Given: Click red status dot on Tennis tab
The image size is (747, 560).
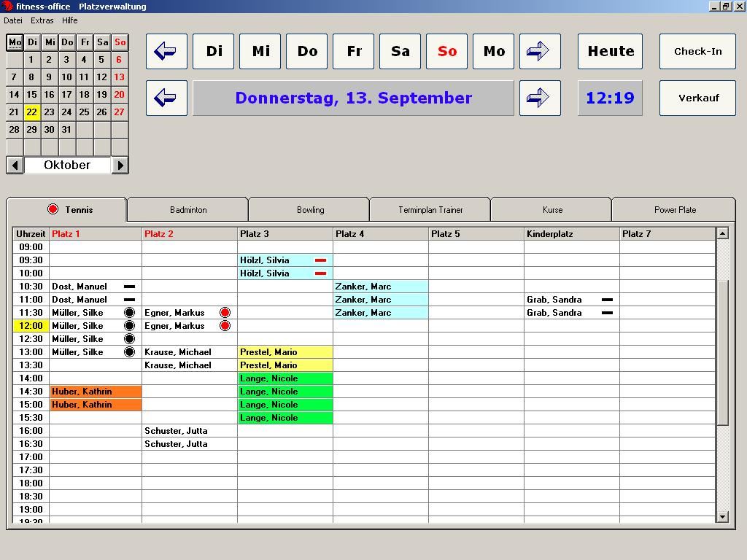Looking at the screenshot, I should 53,209.
